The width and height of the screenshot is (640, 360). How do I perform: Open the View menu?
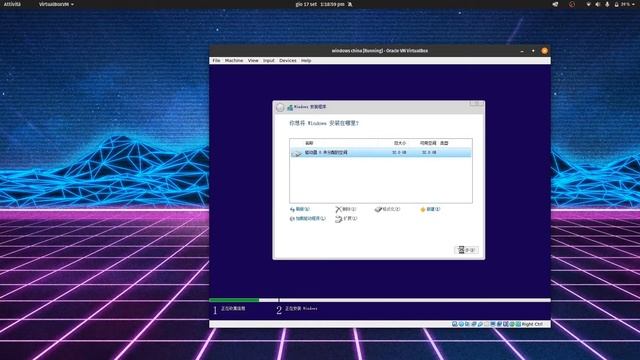pos(253,60)
